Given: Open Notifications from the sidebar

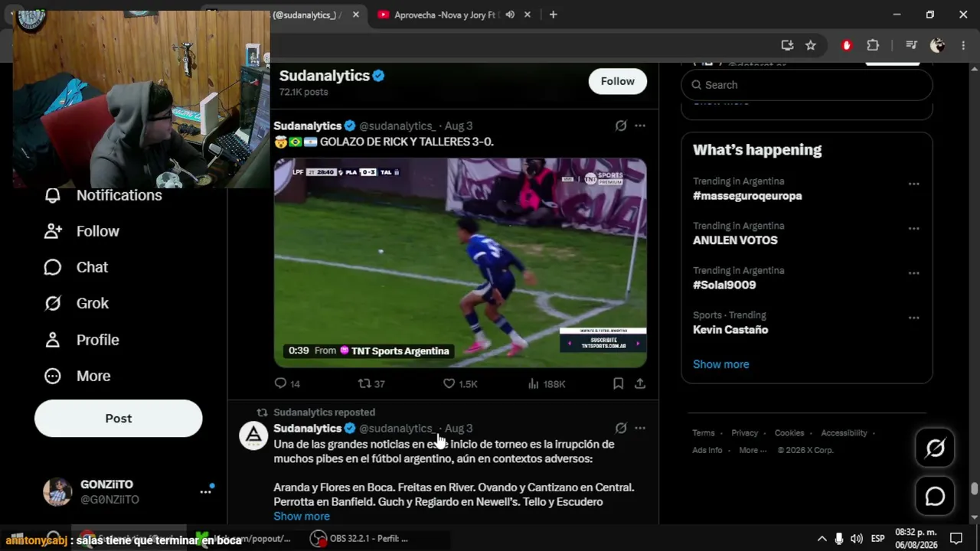Looking at the screenshot, I should pos(103,195).
